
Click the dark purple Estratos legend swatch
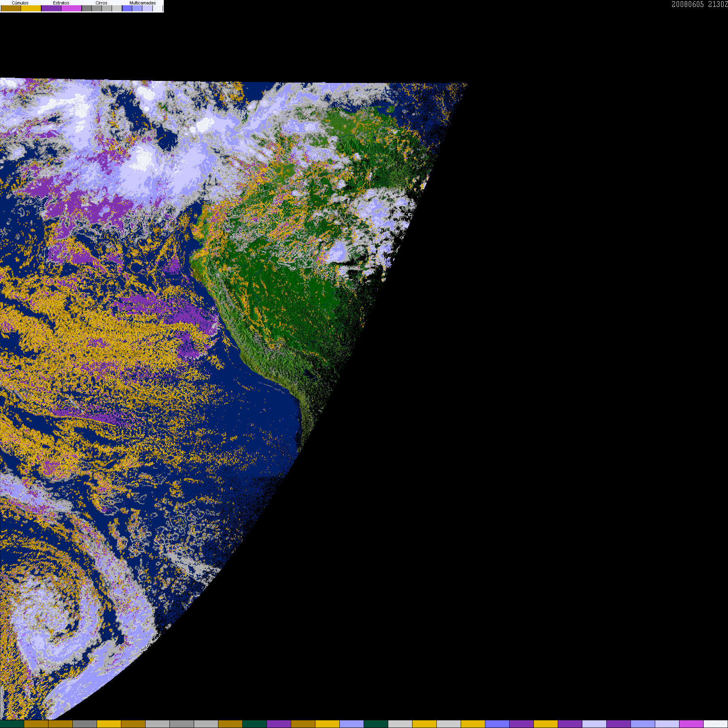[x=51, y=8]
